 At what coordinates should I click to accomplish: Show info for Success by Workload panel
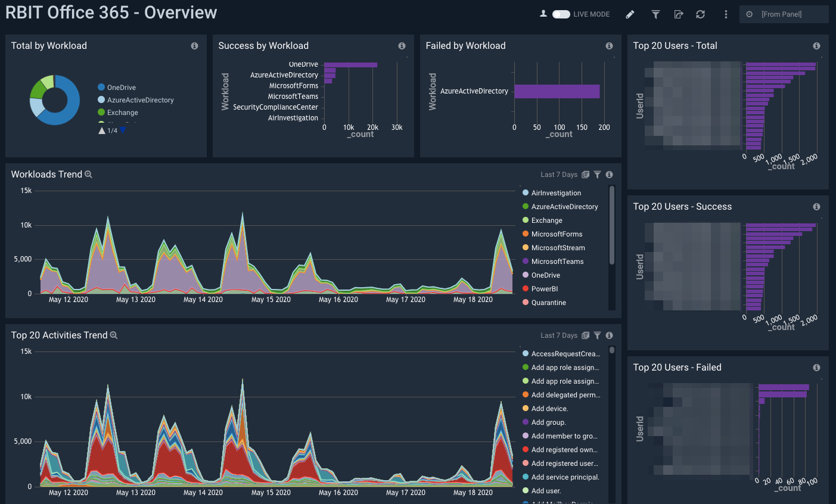pyautogui.click(x=402, y=46)
